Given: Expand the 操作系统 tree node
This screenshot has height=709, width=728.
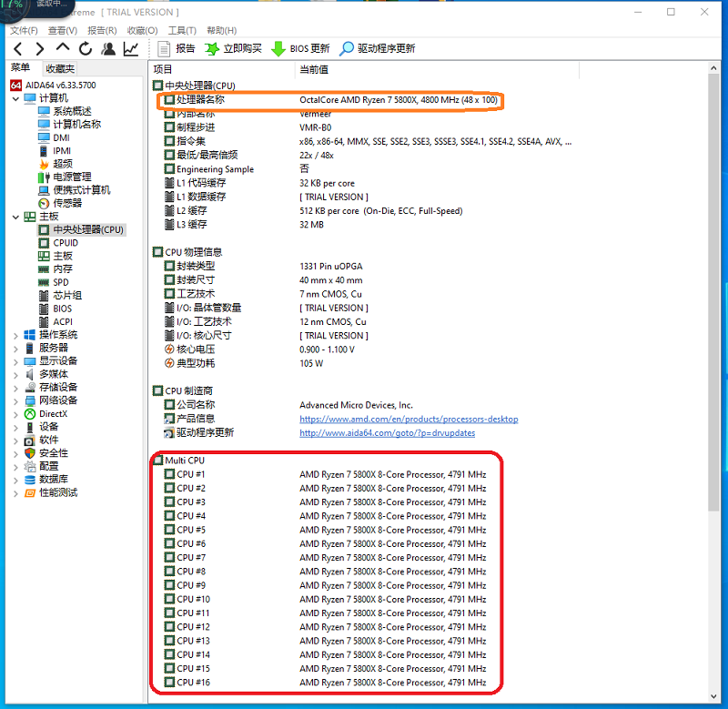Looking at the screenshot, I should 15,335.
